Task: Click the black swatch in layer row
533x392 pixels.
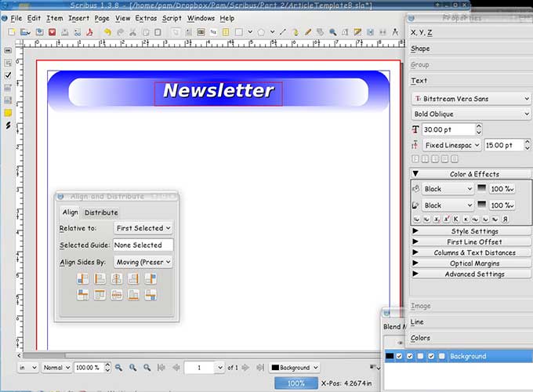Action: (x=390, y=356)
